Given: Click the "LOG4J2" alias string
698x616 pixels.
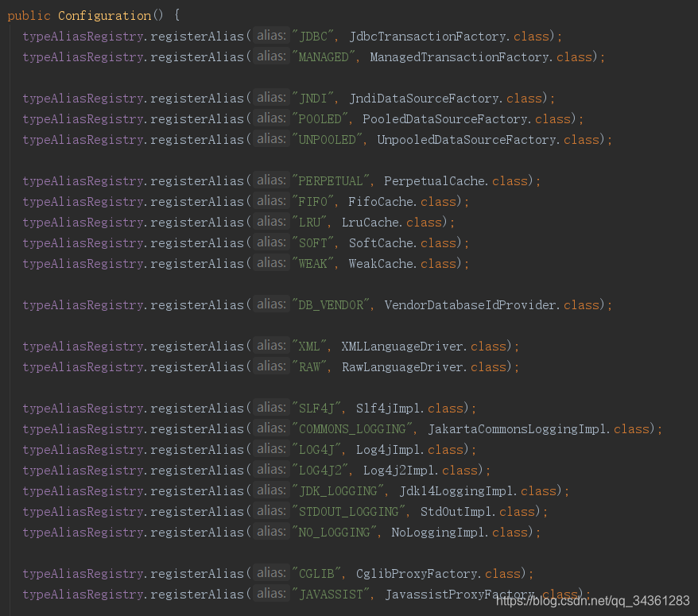Looking at the screenshot, I should pyautogui.click(x=320, y=470).
